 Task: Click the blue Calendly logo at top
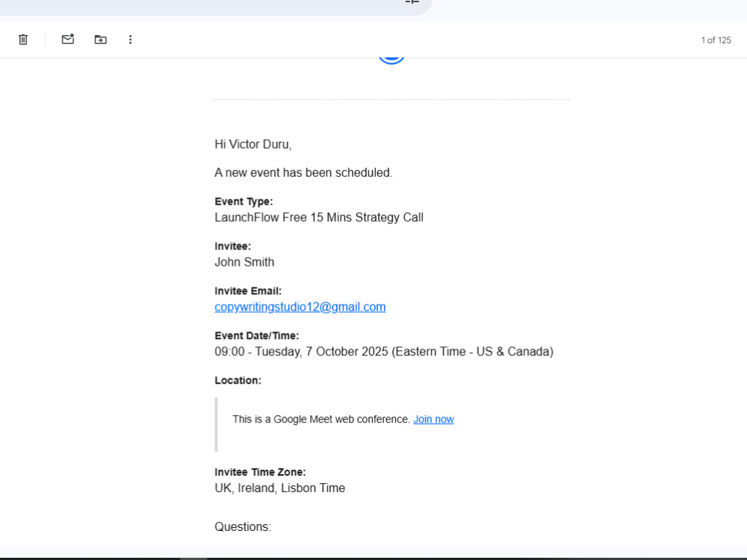[x=391, y=60]
